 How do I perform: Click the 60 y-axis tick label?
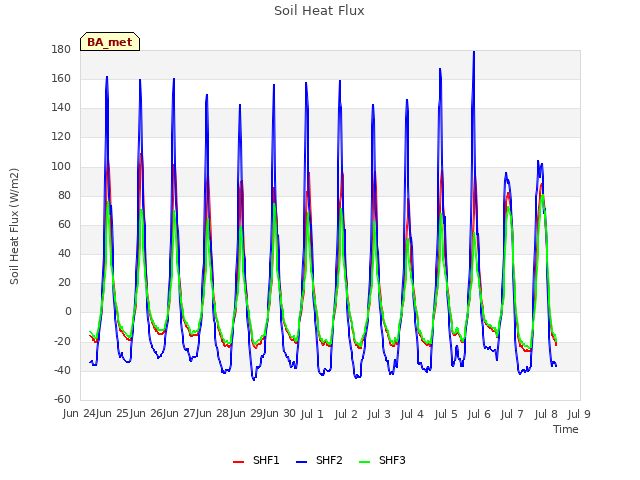64,224
